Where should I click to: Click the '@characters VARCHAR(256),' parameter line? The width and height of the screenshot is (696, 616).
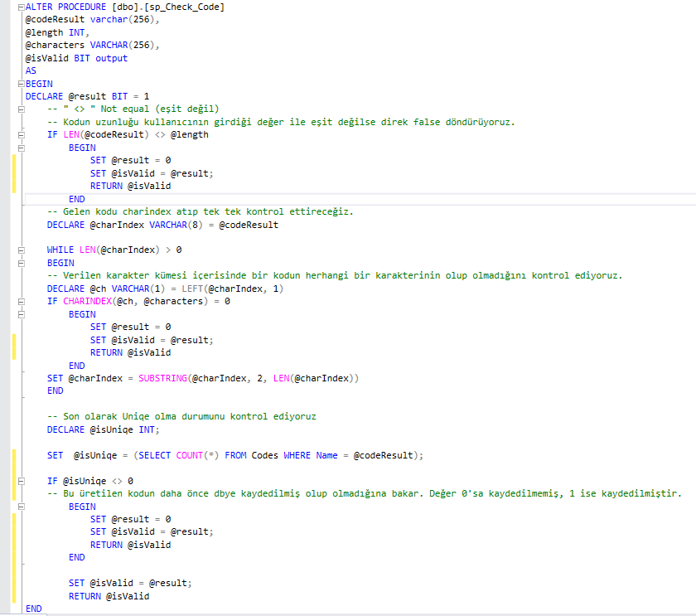tap(92, 46)
